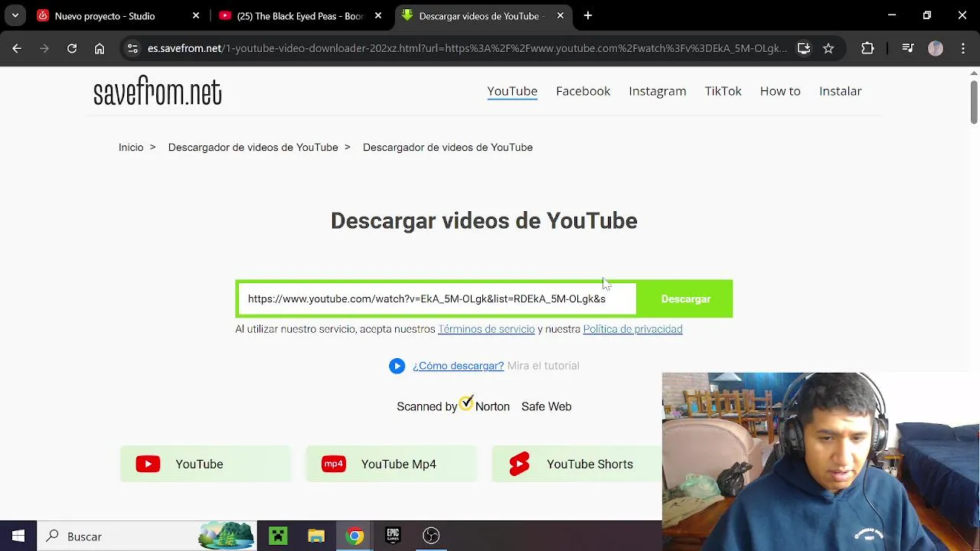The image size is (980, 551).
Task: Play the tutorial with blue play icon
Action: (397, 366)
